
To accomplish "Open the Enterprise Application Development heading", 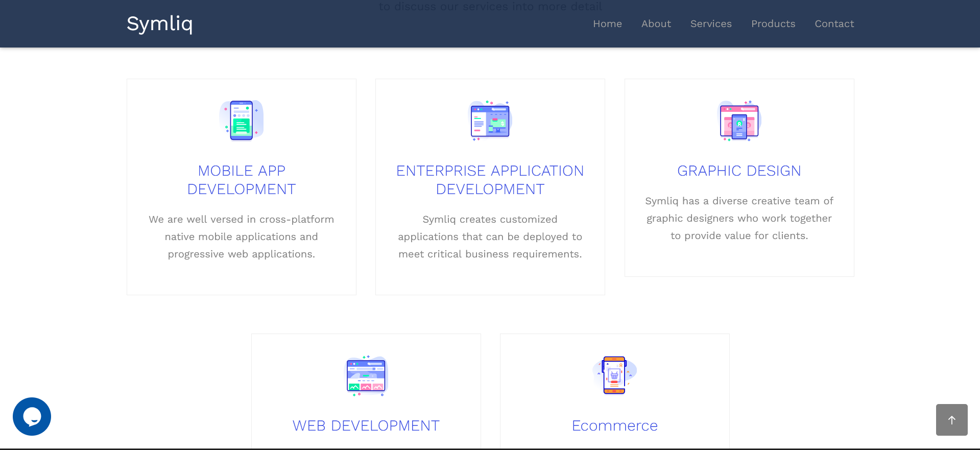I will coord(490,180).
